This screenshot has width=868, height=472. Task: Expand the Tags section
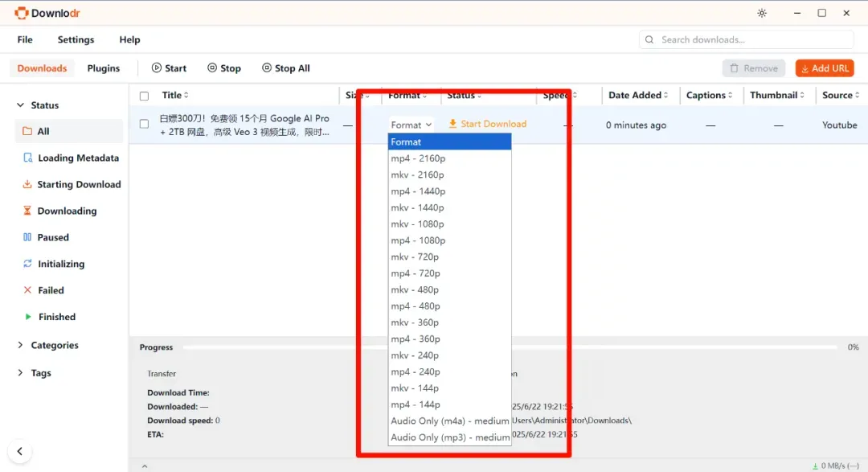[20, 373]
